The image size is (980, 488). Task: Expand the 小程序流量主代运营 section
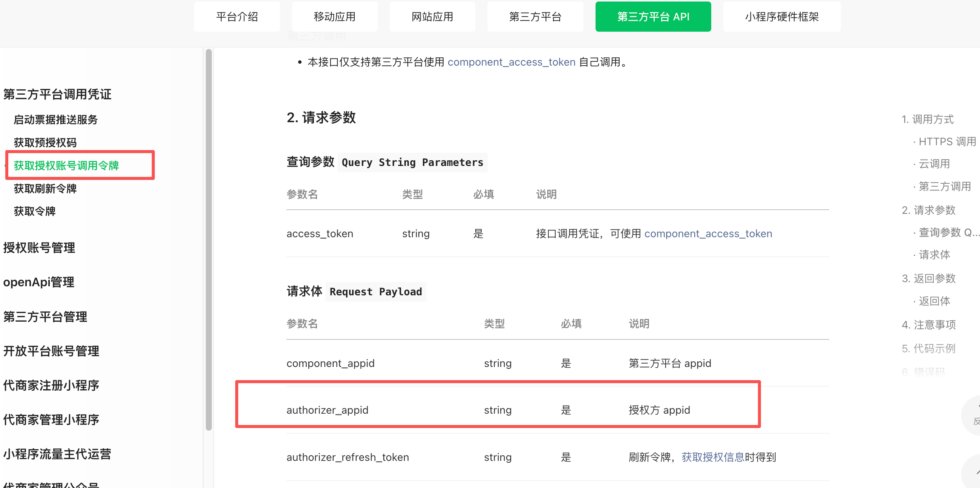tap(57, 454)
